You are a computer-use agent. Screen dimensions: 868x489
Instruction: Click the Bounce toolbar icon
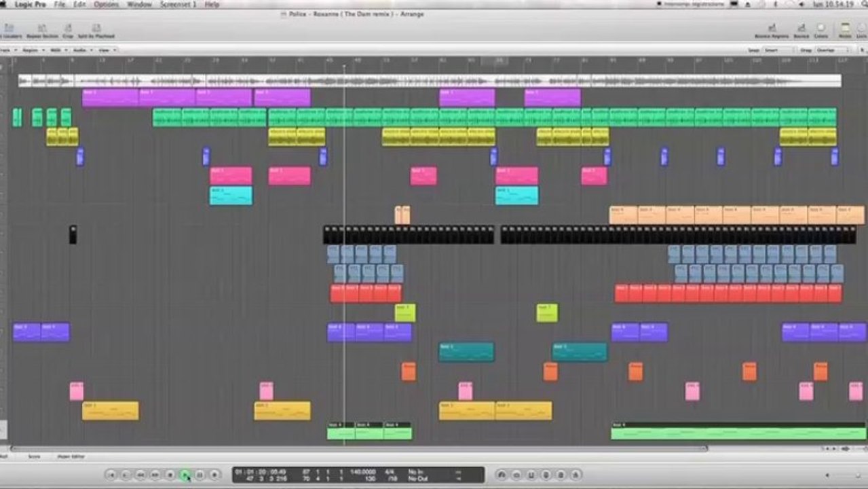pyautogui.click(x=801, y=30)
